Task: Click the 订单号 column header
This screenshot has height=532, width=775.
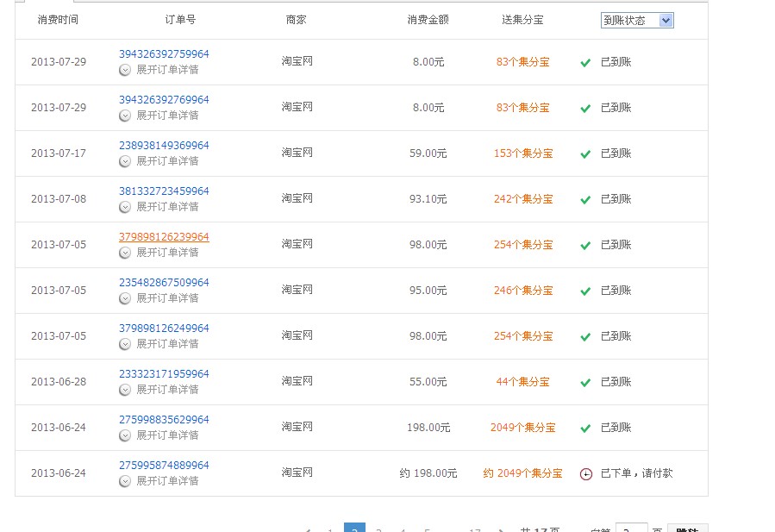Action: 180,20
